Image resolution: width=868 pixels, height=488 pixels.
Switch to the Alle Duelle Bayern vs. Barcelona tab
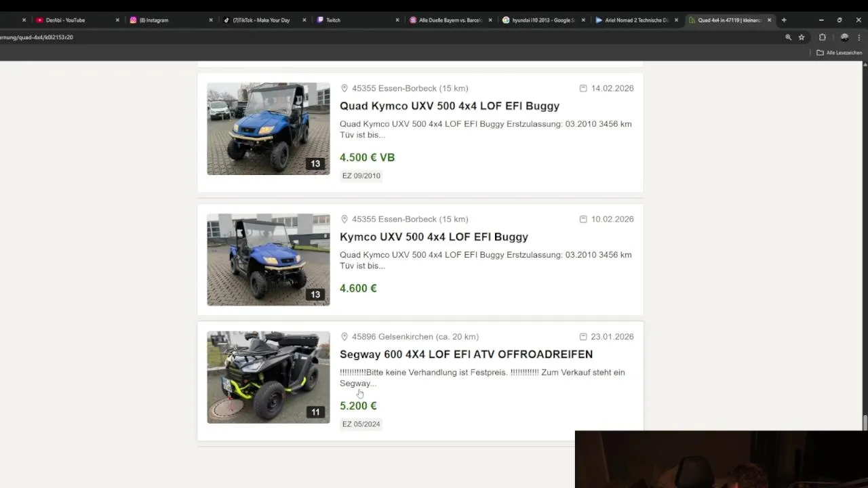(451, 20)
